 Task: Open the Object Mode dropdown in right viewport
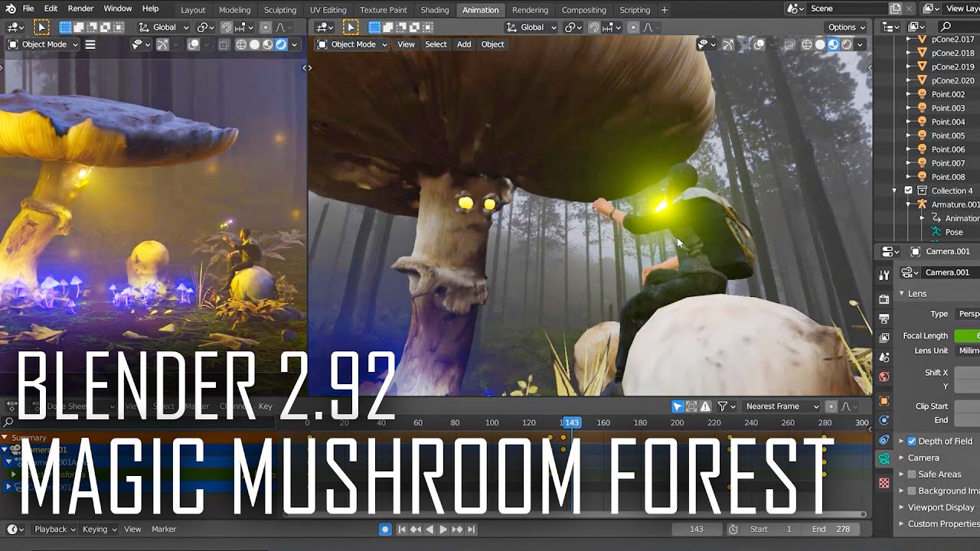(353, 44)
